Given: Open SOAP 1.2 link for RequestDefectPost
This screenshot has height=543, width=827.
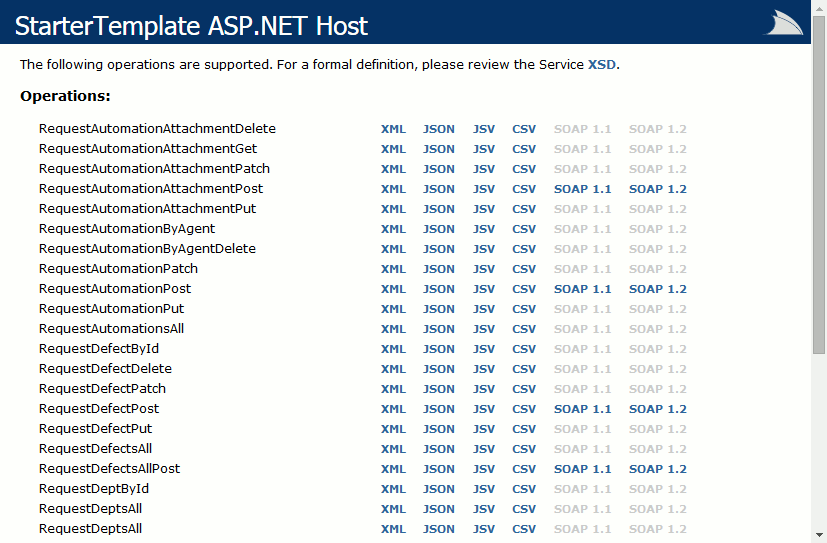Looking at the screenshot, I should pyautogui.click(x=657, y=409).
